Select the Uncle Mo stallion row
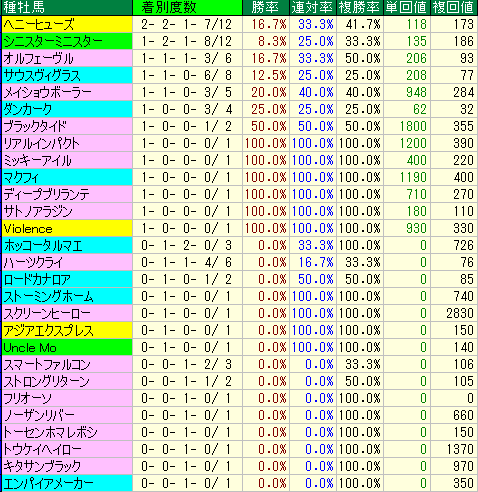The height and width of the screenshot is (492, 478). (x=239, y=347)
